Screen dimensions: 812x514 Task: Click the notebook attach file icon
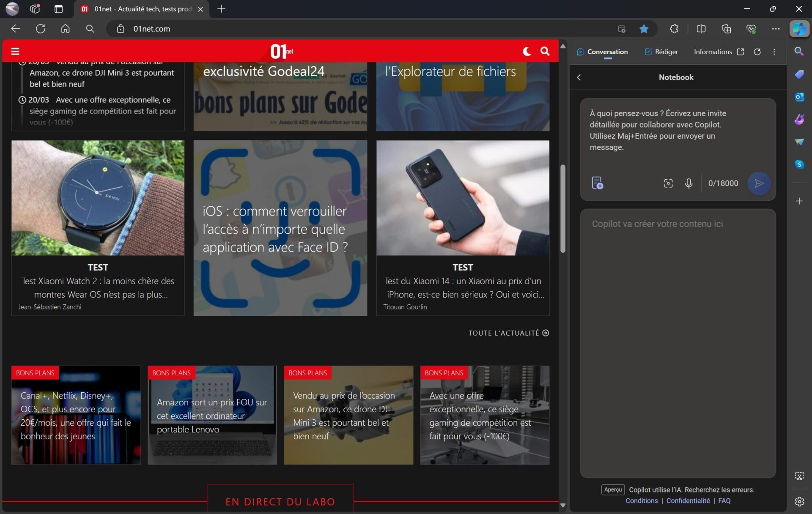(x=597, y=183)
